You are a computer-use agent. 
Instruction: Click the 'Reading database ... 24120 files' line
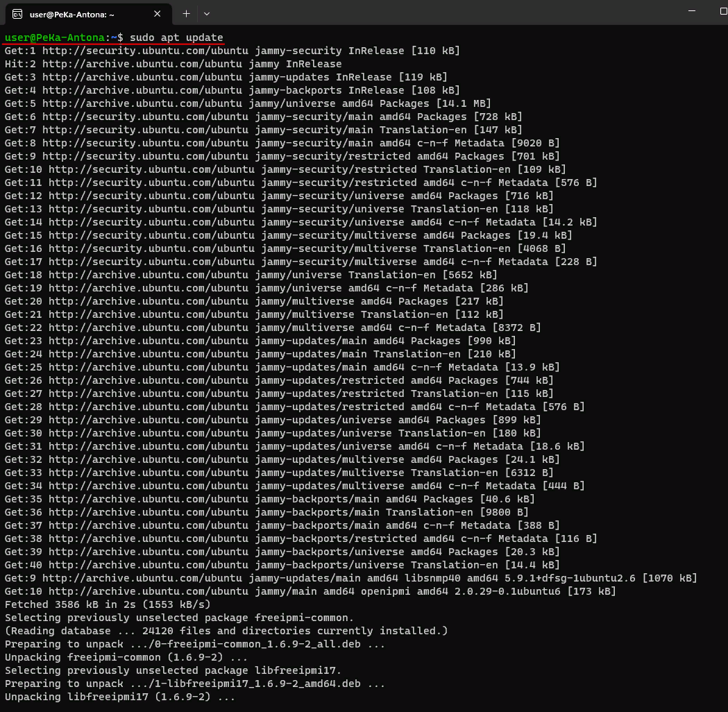point(226,631)
